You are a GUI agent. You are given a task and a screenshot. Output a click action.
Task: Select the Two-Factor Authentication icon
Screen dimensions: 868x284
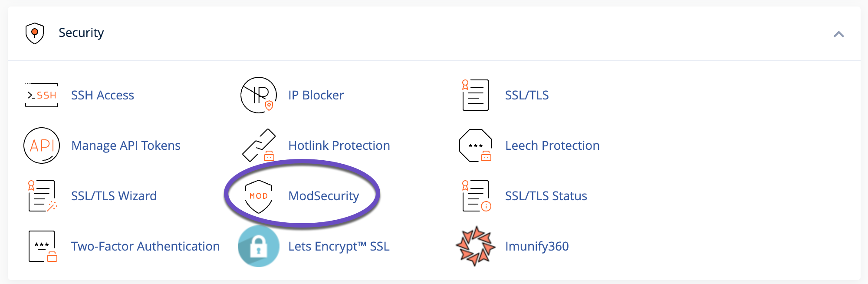(41, 246)
